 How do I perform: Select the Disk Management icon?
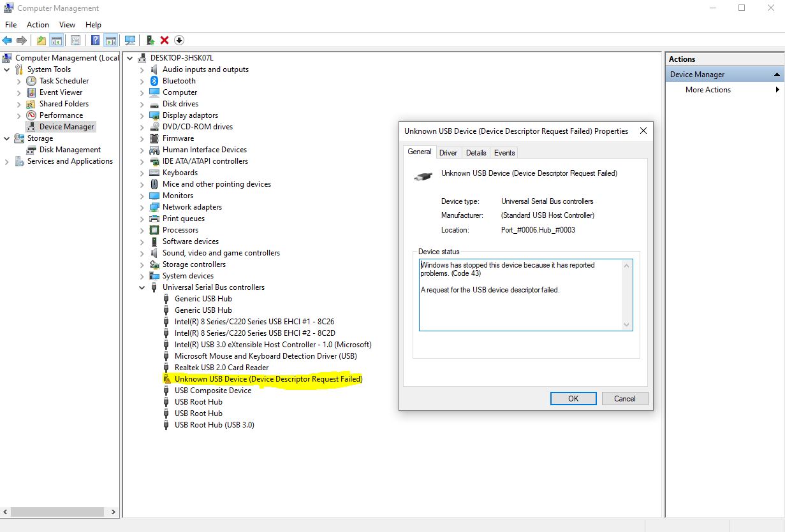31,150
